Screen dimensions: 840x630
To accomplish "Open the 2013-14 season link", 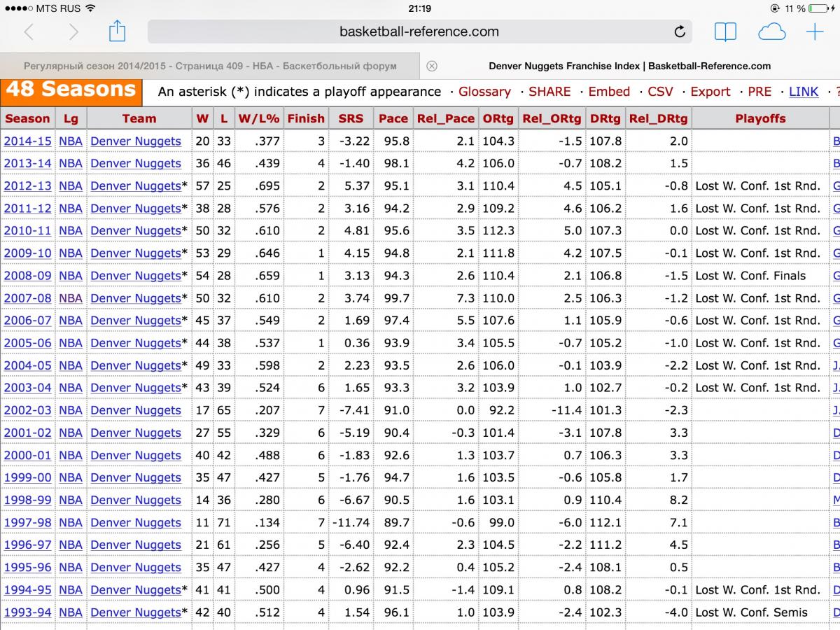I will pyautogui.click(x=28, y=164).
